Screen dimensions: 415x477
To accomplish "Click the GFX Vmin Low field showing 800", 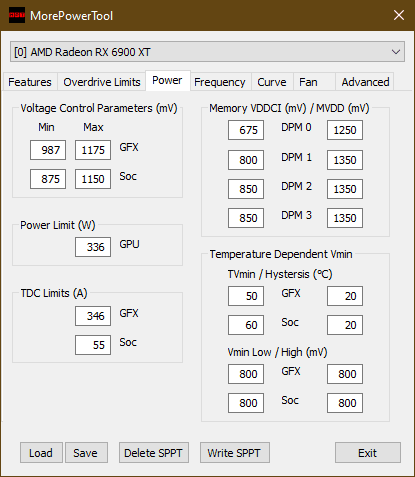I will coord(246,374).
